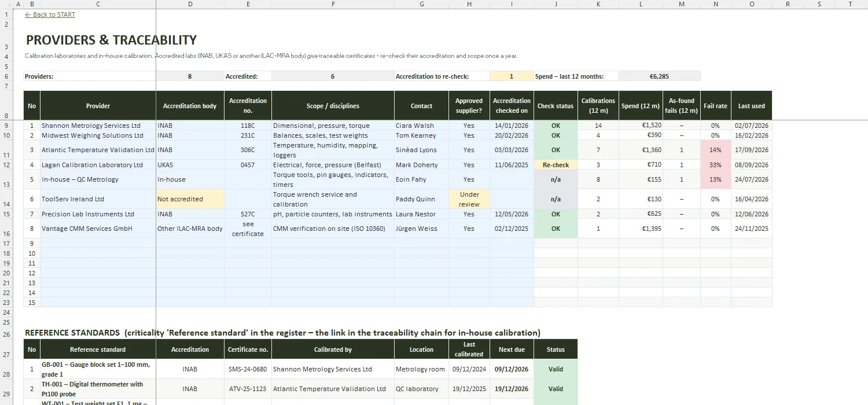This screenshot has height=405, width=868.
Task: Click the Accreditation body header cell
Action: (x=190, y=106)
